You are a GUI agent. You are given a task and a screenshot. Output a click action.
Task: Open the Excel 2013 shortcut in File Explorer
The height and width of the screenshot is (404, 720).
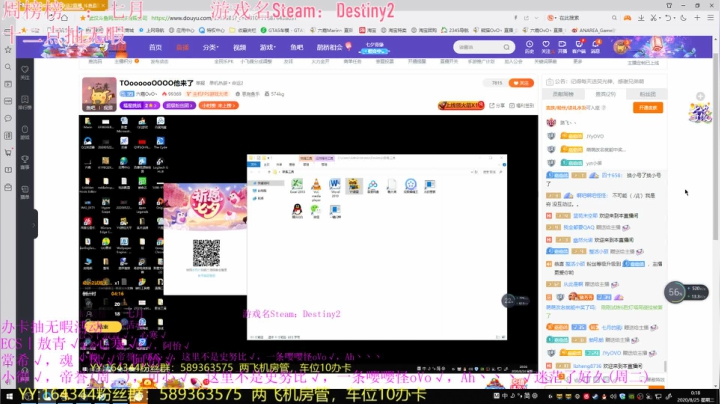297,186
